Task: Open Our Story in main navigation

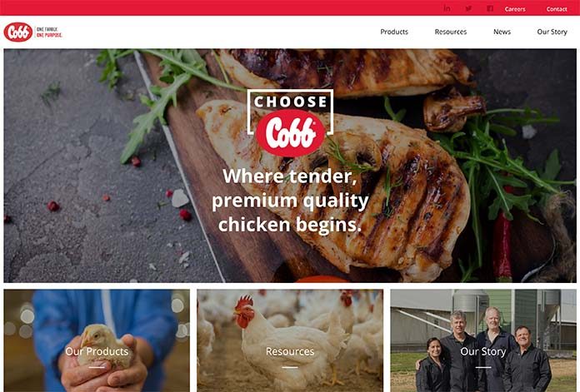Action: (x=552, y=32)
